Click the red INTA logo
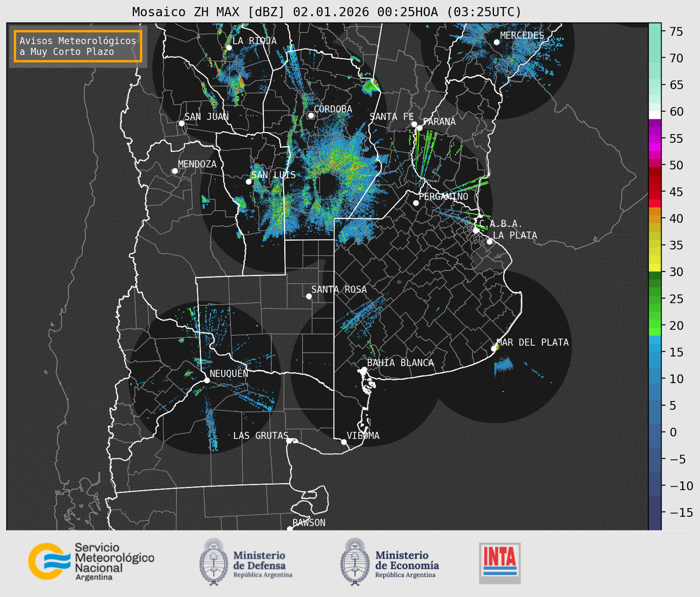The width and height of the screenshot is (700, 597). [x=500, y=563]
